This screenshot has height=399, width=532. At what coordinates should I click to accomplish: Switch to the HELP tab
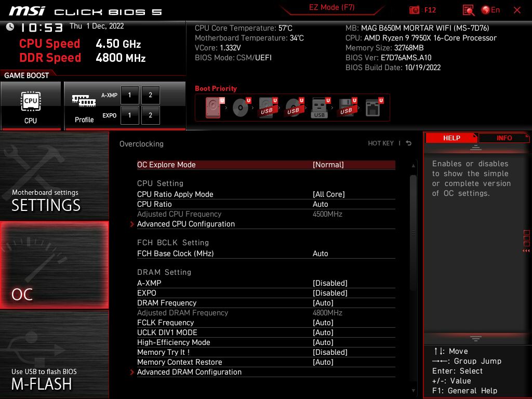click(x=451, y=138)
